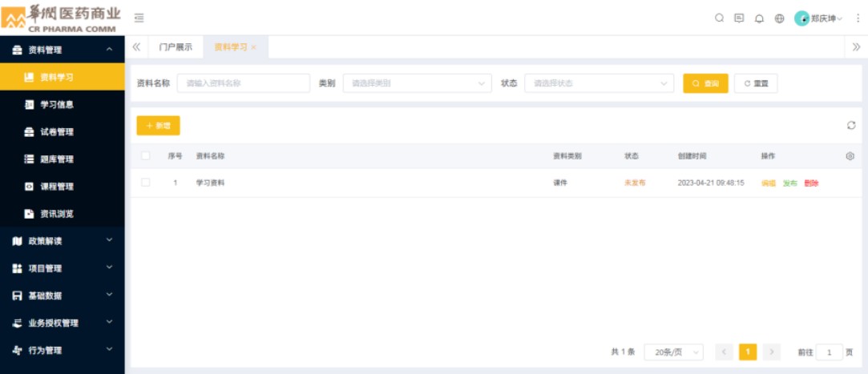Open the 20条/页 page size dropdown

tap(673, 352)
